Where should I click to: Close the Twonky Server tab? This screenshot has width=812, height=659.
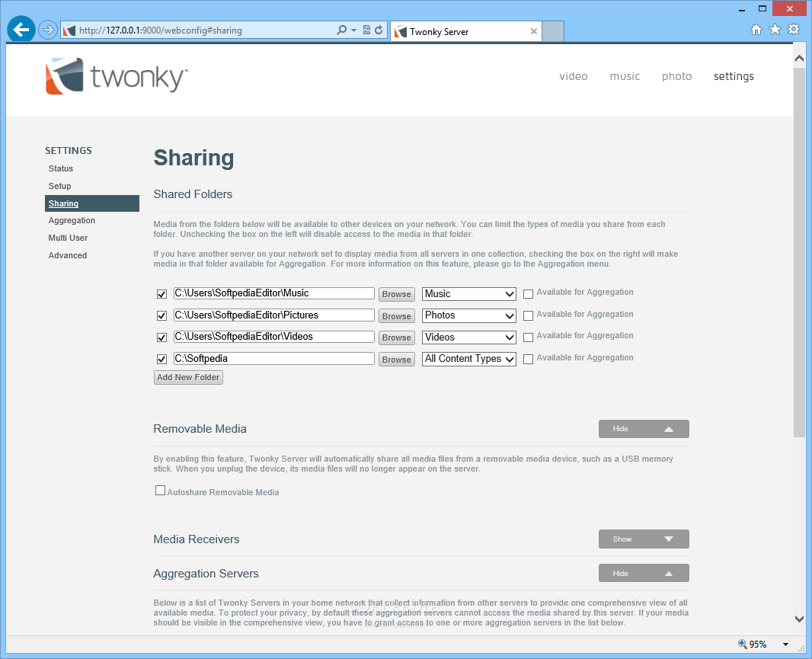click(x=533, y=31)
